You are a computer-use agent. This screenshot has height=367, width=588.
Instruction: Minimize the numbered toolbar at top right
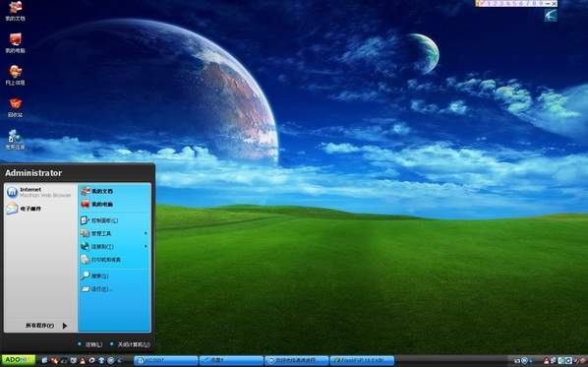coord(547,3)
